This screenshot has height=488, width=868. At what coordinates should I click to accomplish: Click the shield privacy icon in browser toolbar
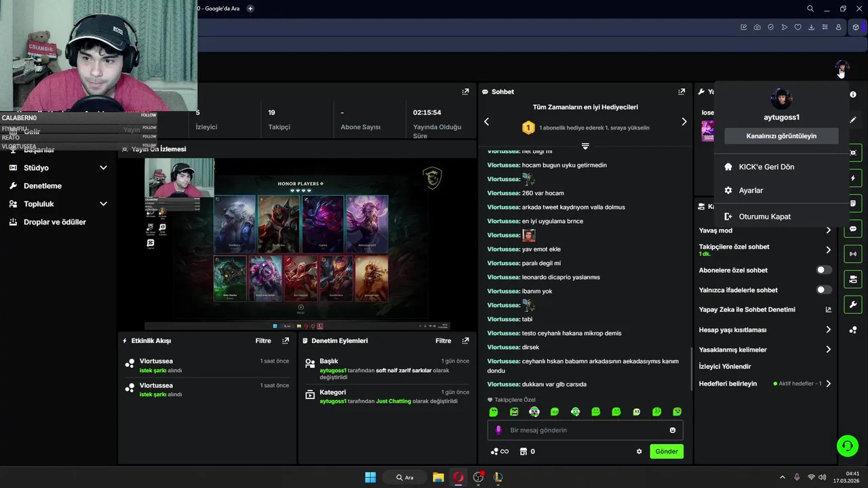pos(770,27)
